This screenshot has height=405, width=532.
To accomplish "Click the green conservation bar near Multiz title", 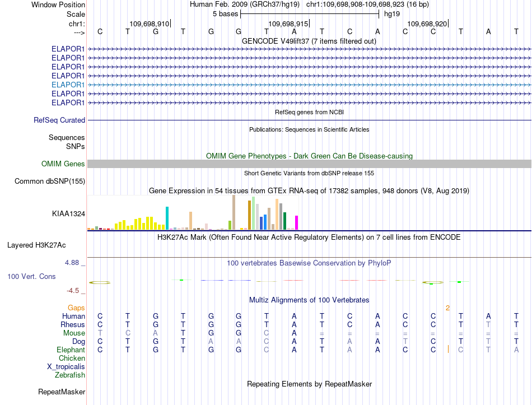I will point(459,282).
